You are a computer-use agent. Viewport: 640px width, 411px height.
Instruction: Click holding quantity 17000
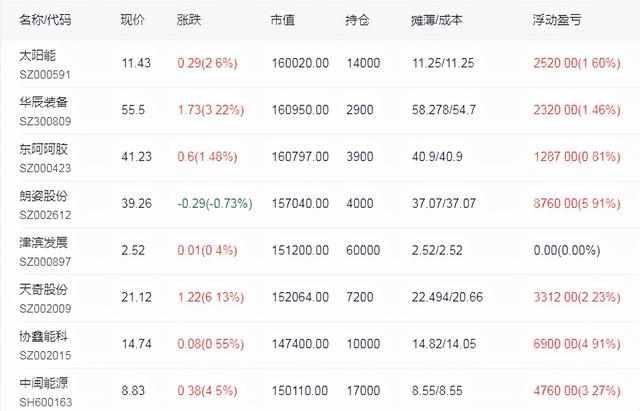click(x=363, y=391)
